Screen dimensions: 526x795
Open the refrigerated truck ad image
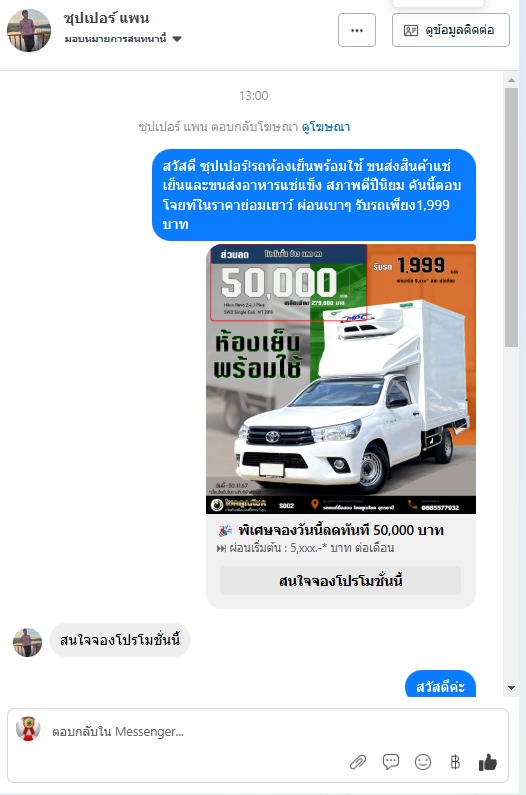[341, 379]
